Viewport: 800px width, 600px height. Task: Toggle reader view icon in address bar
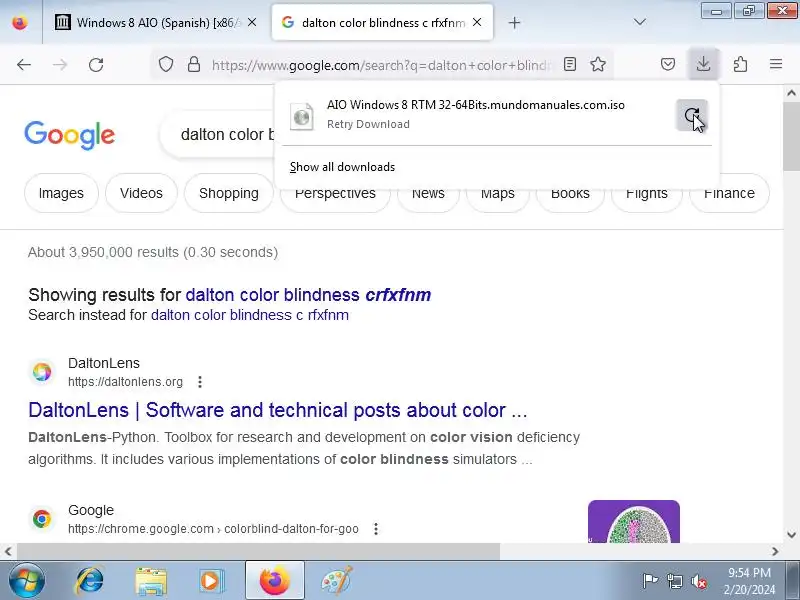[570, 64]
